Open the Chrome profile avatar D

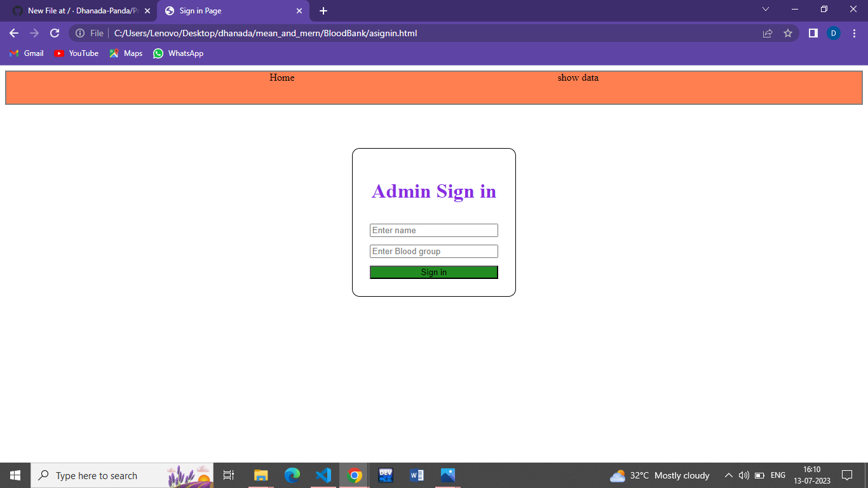click(x=834, y=33)
